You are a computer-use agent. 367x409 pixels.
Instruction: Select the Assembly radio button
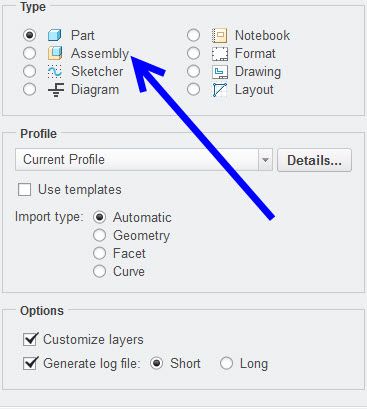(x=30, y=53)
